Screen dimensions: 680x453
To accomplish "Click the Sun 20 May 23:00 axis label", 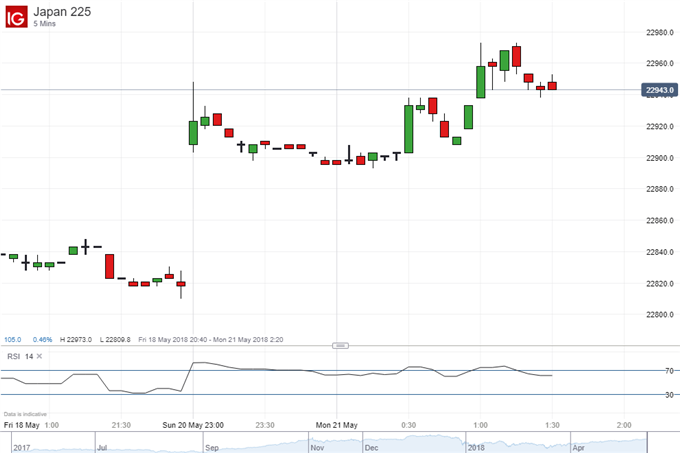I will 193,425.
